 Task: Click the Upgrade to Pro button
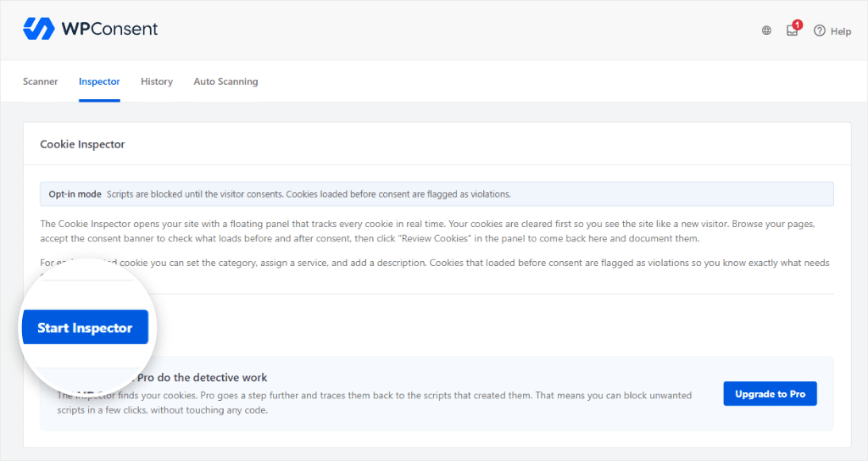(x=770, y=393)
